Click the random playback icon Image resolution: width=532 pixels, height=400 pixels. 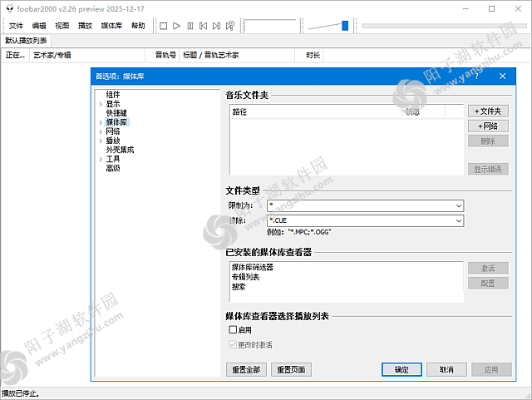(x=230, y=26)
